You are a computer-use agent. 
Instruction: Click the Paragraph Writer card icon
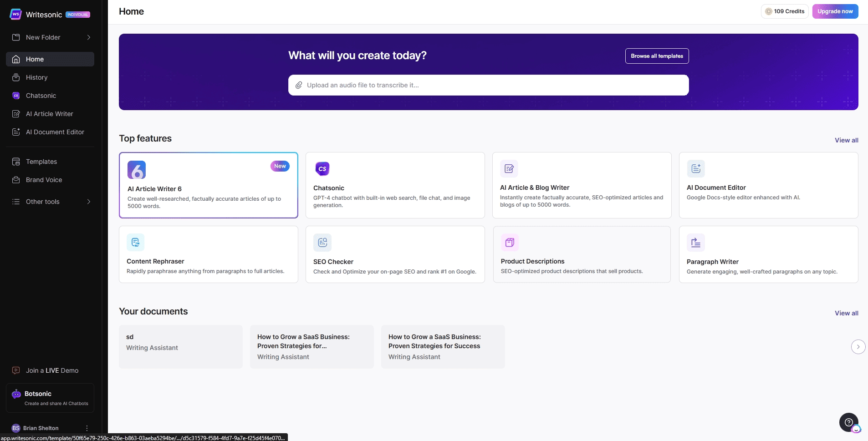696,243
